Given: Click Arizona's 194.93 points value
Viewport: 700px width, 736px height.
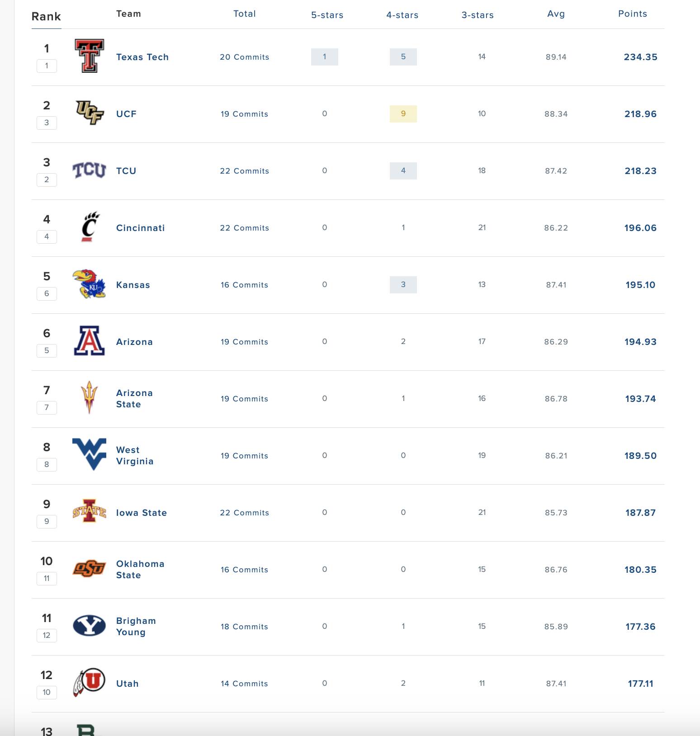Looking at the screenshot, I should click(640, 342).
